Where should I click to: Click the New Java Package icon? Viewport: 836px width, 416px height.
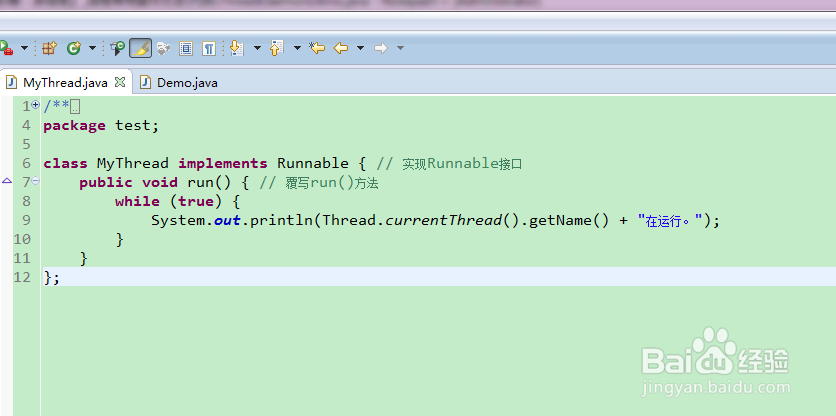click(49, 49)
